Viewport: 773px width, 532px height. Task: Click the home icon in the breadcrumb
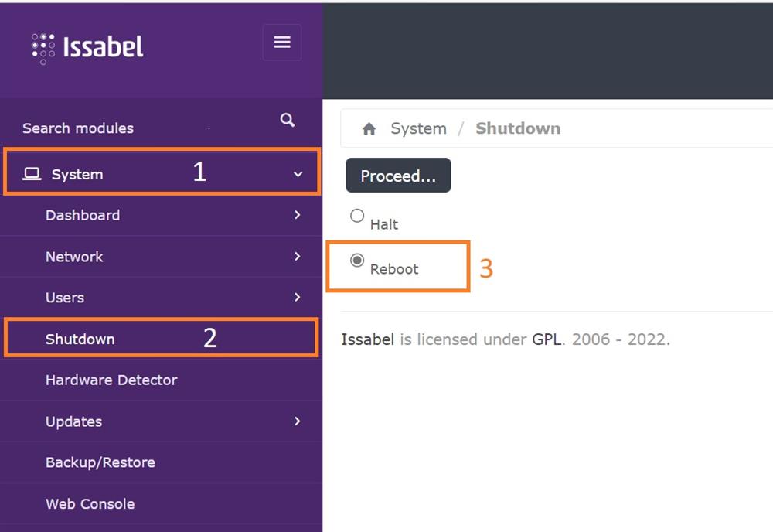click(x=369, y=128)
